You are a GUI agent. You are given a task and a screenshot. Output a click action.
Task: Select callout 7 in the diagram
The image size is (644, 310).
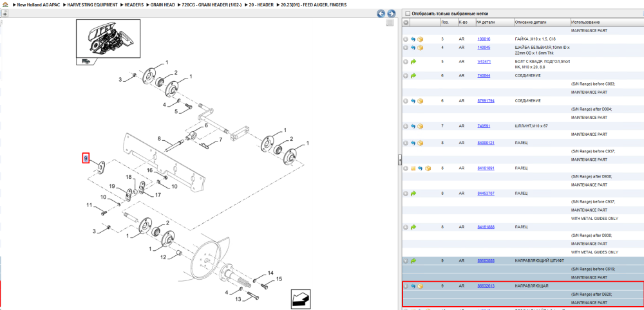220,140
